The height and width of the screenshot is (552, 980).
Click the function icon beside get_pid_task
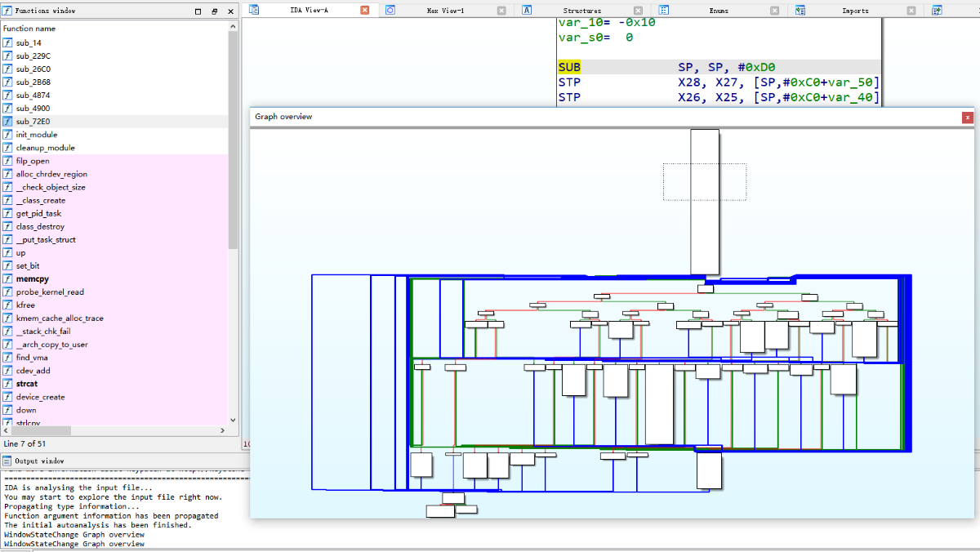click(7, 213)
